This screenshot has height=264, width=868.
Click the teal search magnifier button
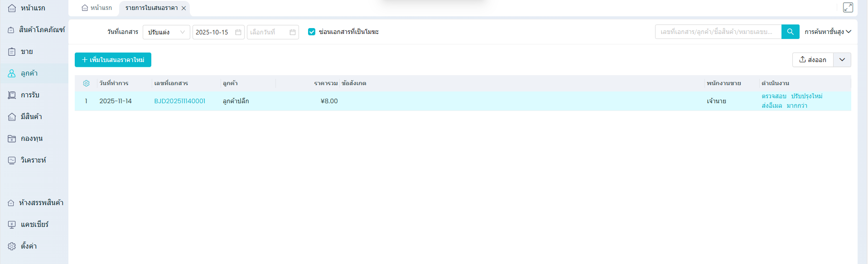coord(790,32)
